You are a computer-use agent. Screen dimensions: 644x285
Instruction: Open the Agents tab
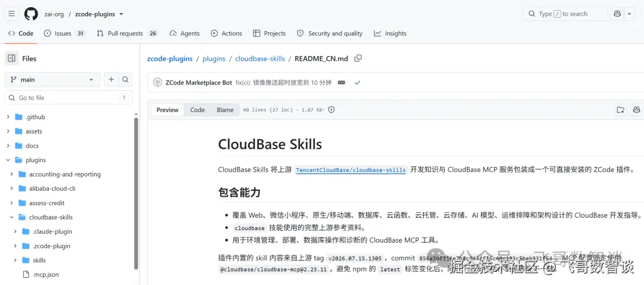184,33
